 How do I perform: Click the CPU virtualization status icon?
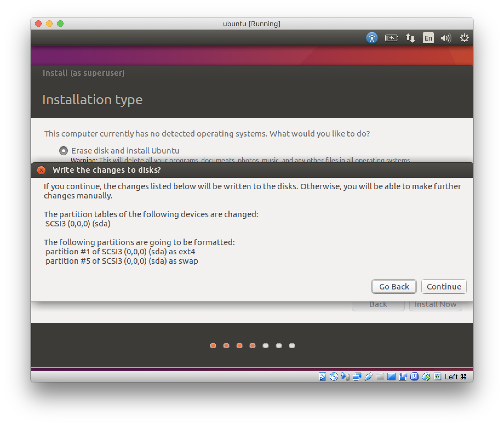coord(414,377)
